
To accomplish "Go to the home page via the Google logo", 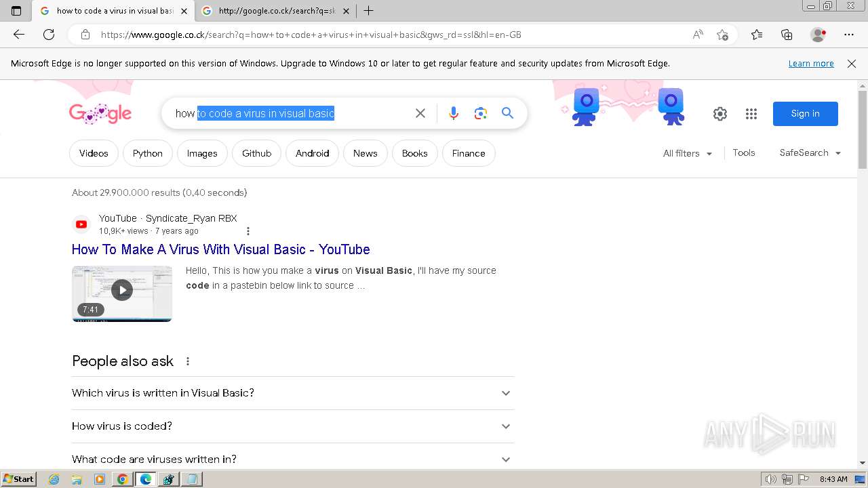I will (x=100, y=113).
